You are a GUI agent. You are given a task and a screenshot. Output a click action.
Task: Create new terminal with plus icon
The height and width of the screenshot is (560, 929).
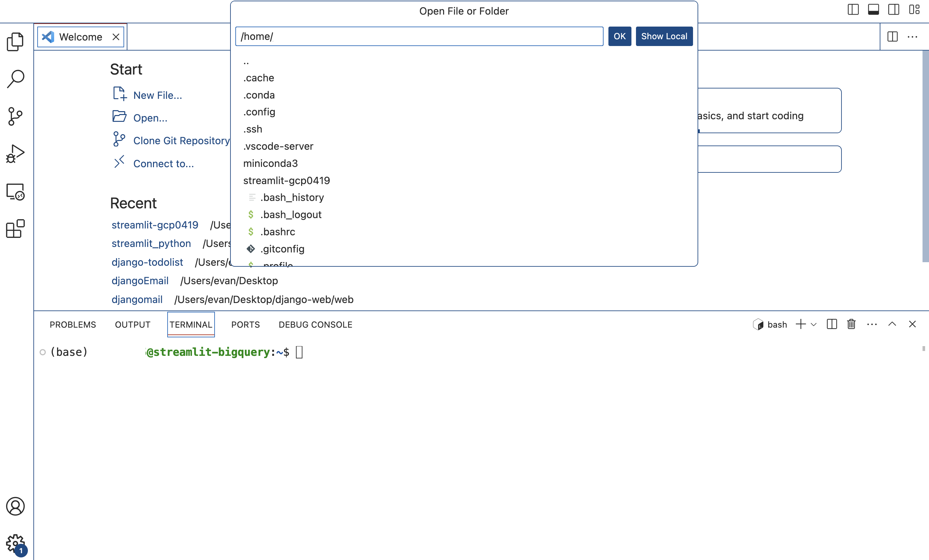point(800,324)
